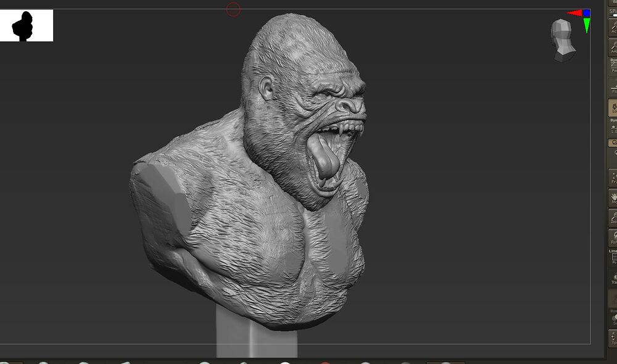This screenshot has width=617, height=364.
Task: Toggle the Transp transparency button
Action: 613,278
